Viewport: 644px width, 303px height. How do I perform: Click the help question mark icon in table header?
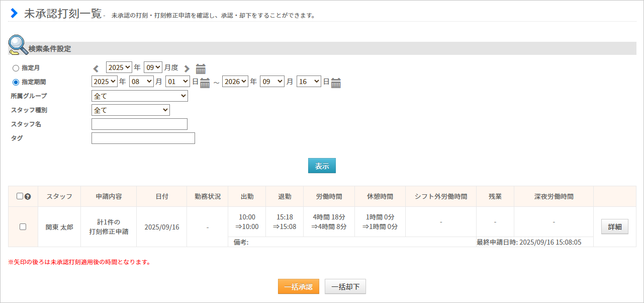coord(28,197)
